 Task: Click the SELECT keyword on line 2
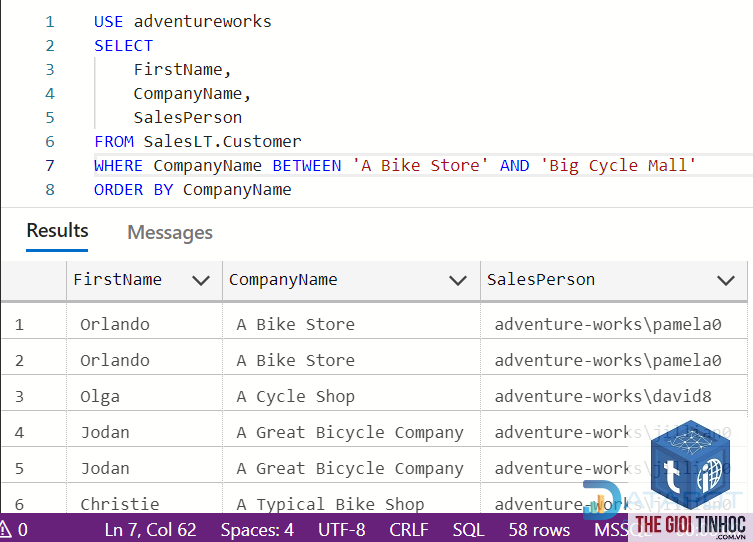(123, 46)
